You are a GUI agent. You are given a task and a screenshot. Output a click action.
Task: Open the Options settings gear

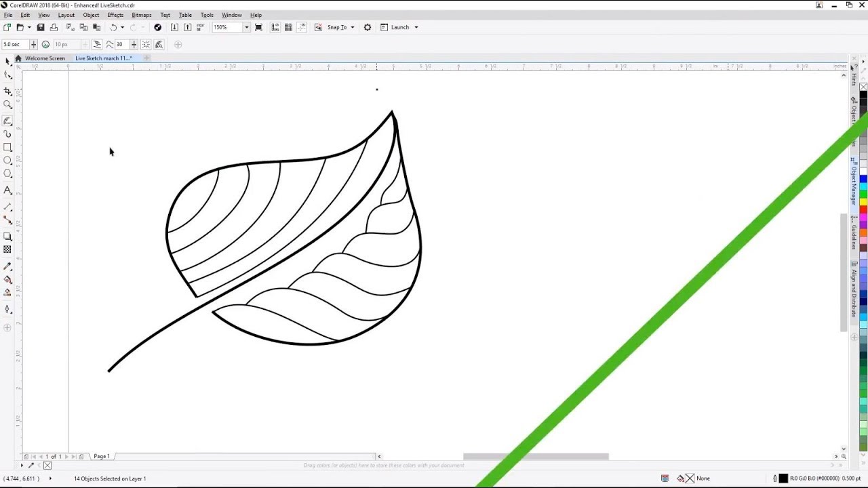(x=367, y=27)
